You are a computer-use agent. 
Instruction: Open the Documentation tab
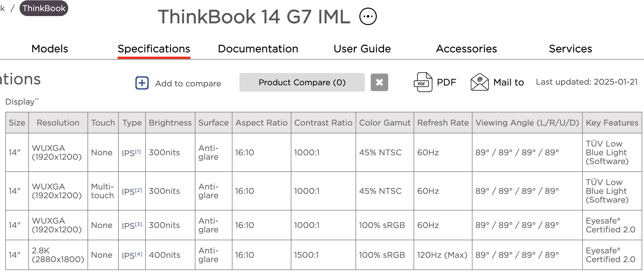258,49
